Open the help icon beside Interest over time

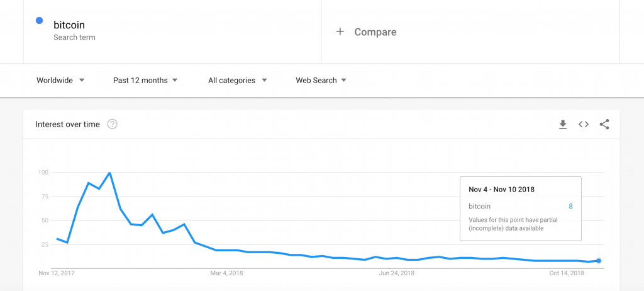(112, 124)
